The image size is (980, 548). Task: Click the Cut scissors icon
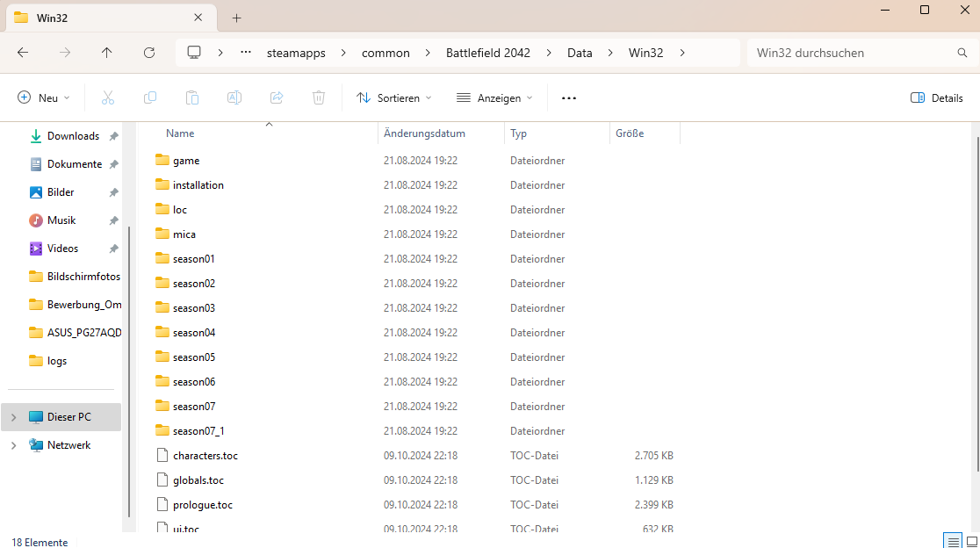pyautogui.click(x=108, y=97)
